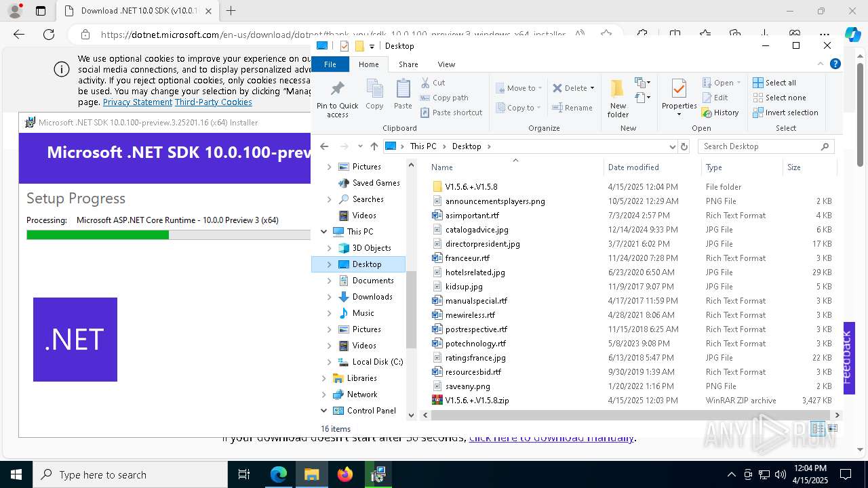Open the Delete options dropdown
Viewport: 868px width, 488px height.
(592, 88)
